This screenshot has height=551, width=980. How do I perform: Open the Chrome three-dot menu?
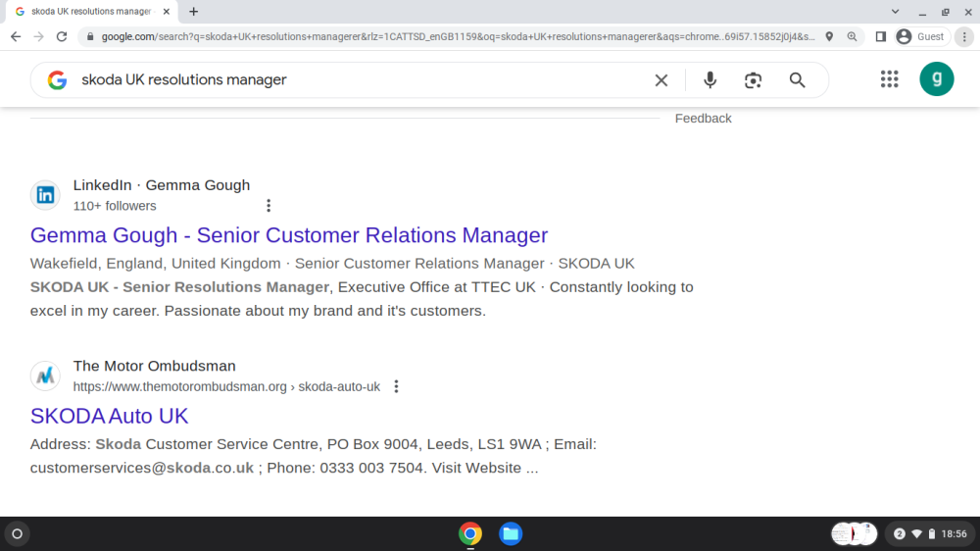[x=964, y=37]
